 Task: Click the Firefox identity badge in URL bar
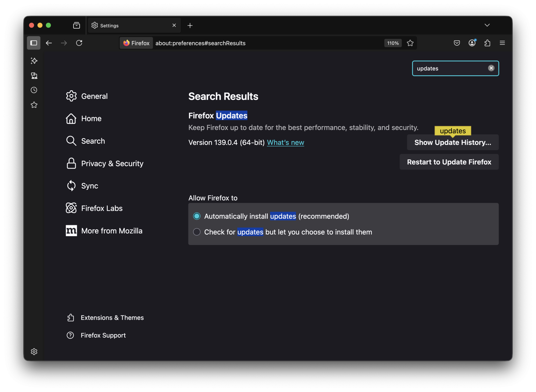[x=136, y=43]
